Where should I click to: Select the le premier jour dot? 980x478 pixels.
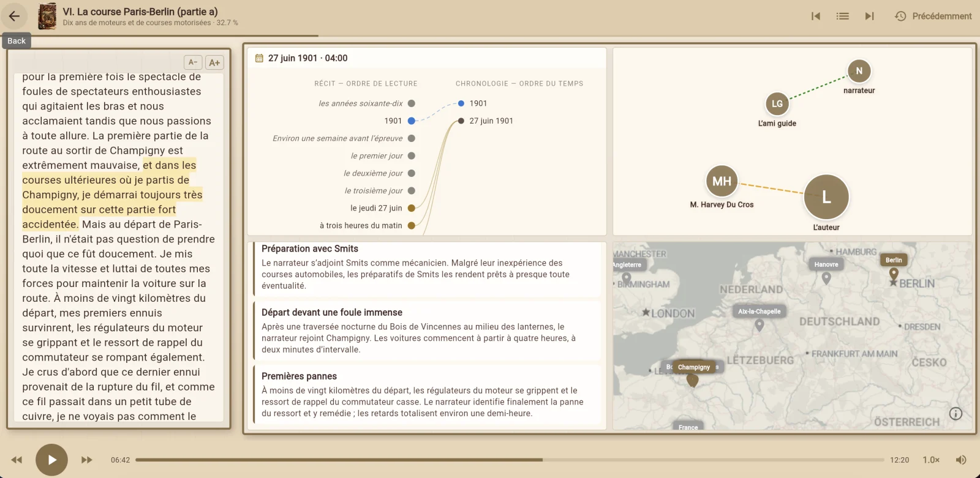coord(412,156)
